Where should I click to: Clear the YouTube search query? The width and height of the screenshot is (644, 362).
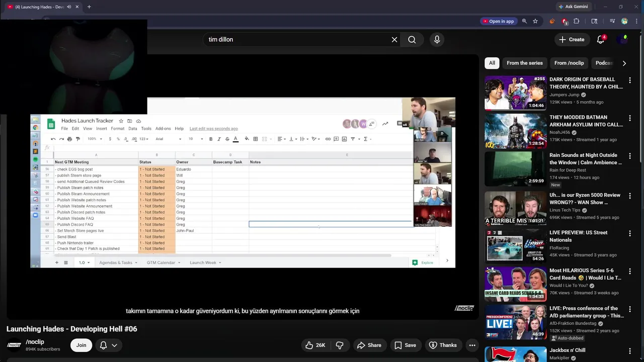(x=394, y=40)
